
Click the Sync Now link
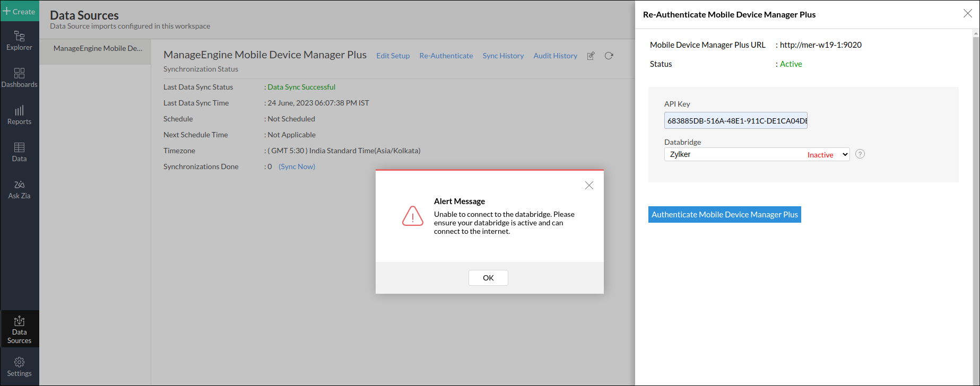297,166
